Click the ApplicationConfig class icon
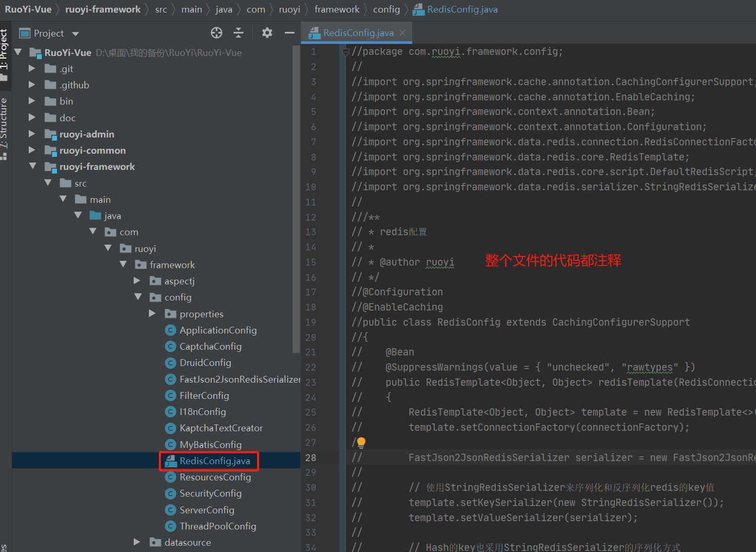The image size is (756, 552). 170,330
